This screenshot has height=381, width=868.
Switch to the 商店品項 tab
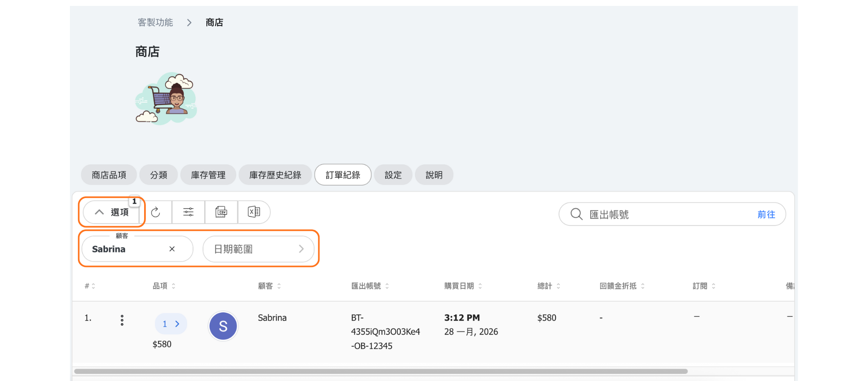(x=109, y=175)
